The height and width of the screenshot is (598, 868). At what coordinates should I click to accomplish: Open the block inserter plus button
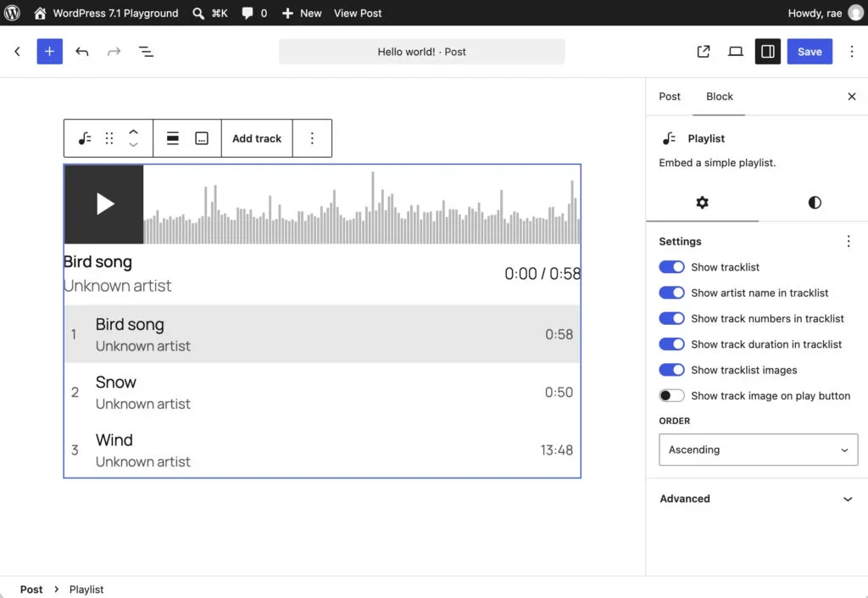(49, 52)
